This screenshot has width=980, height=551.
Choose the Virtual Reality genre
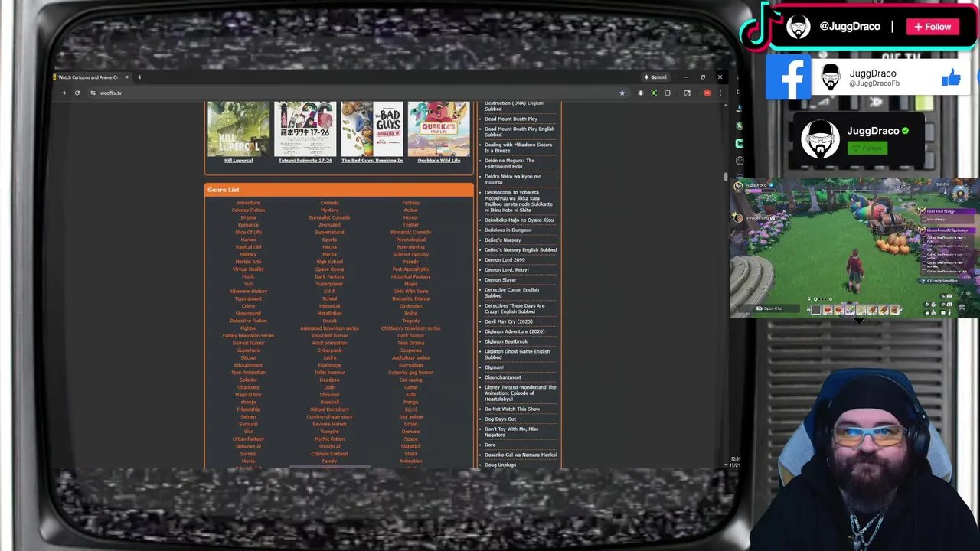[248, 269]
